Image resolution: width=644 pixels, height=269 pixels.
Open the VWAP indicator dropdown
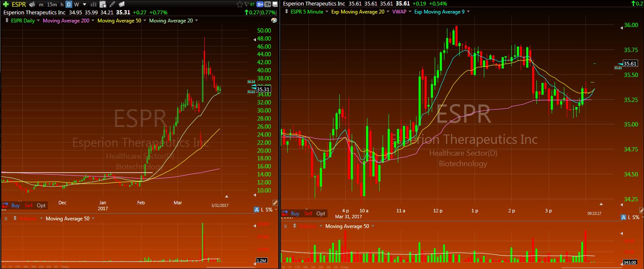[410, 12]
